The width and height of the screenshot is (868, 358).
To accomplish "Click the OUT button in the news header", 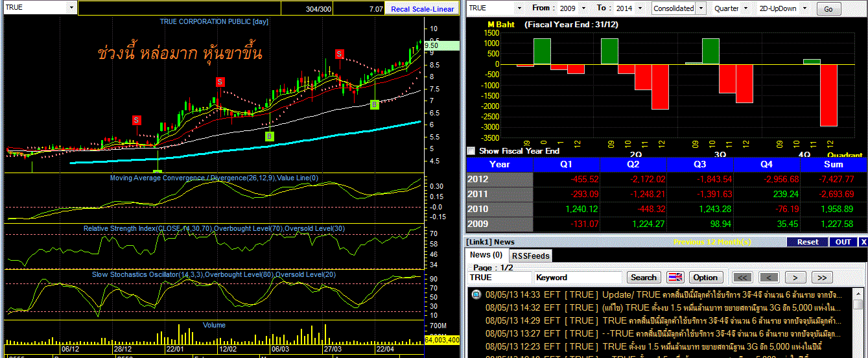I will point(843,242).
